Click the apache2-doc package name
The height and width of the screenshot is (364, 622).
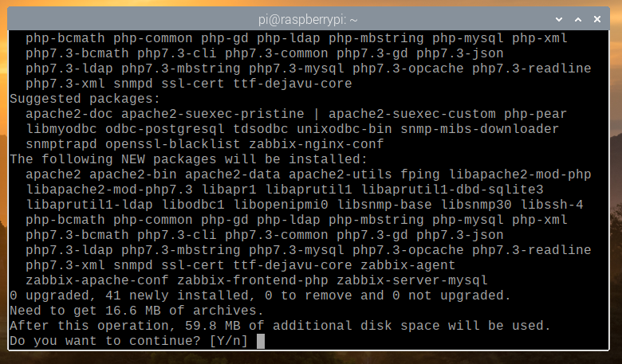pyautogui.click(x=69, y=114)
